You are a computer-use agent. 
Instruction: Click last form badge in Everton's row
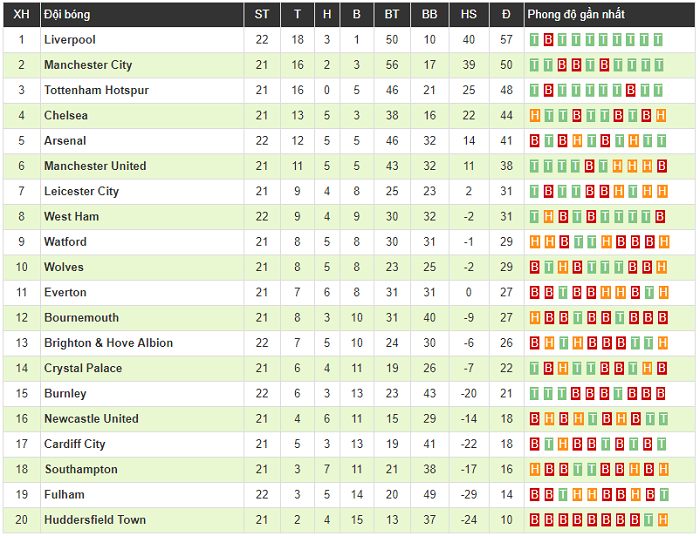[662, 293]
